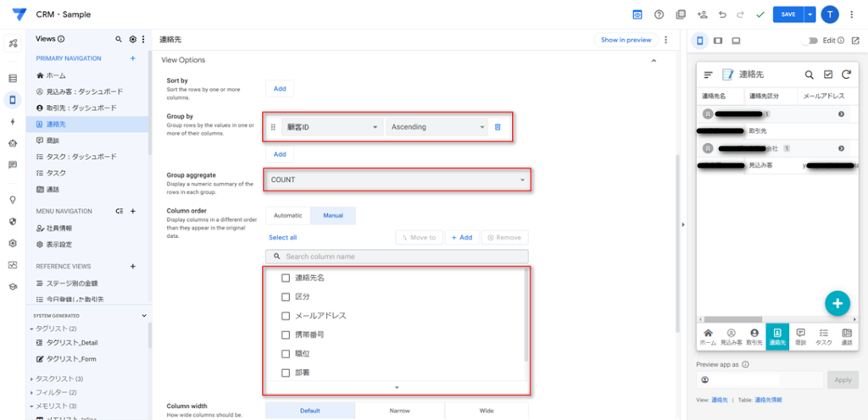
Task: Click the search icon in Views panel
Action: pyautogui.click(x=119, y=39)
